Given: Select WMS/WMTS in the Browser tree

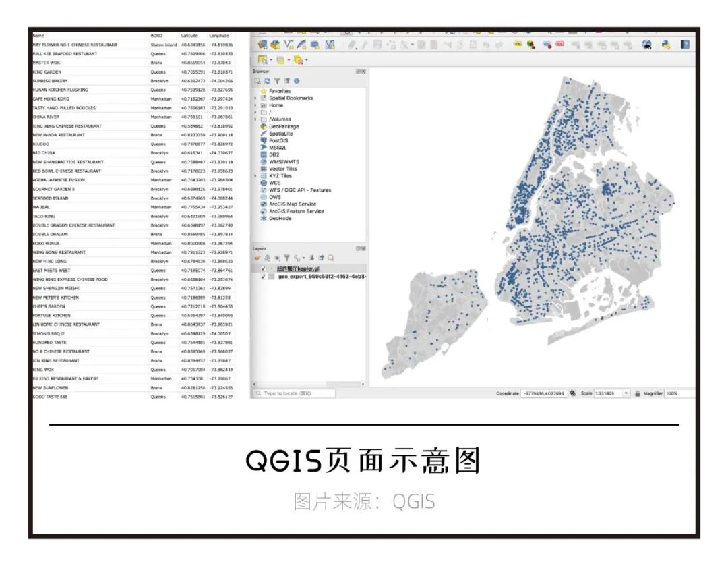Looking at the screenshot, I should click(280, 162).
